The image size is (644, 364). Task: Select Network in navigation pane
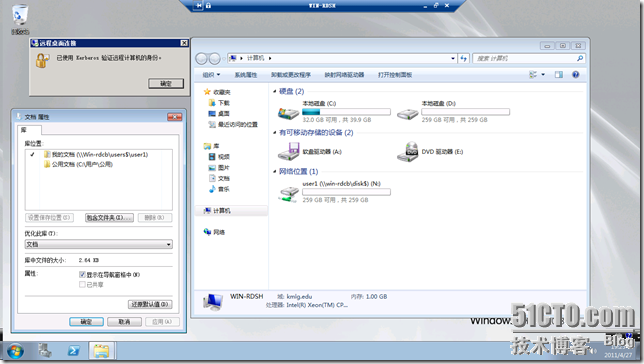click(214, 232)
